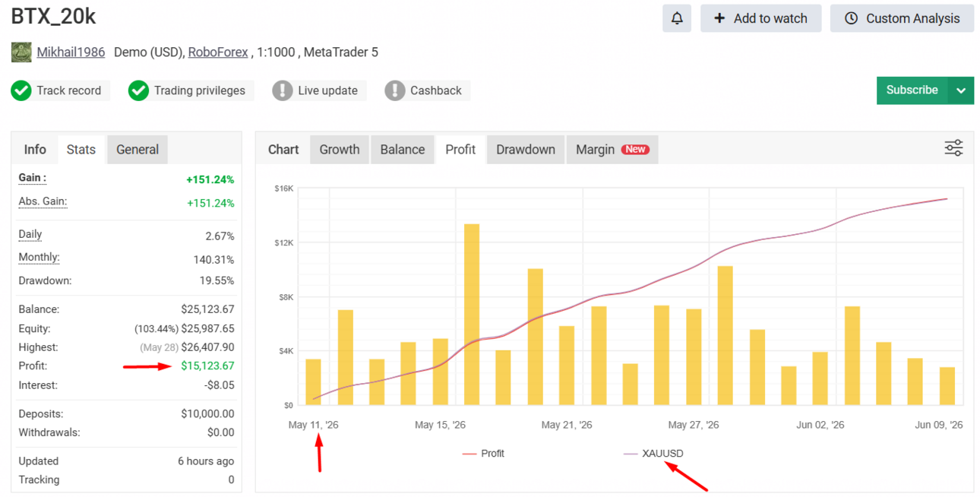Click the plus icon in Add to watch
Screen dimensions: 980x497
coord(719,18)
